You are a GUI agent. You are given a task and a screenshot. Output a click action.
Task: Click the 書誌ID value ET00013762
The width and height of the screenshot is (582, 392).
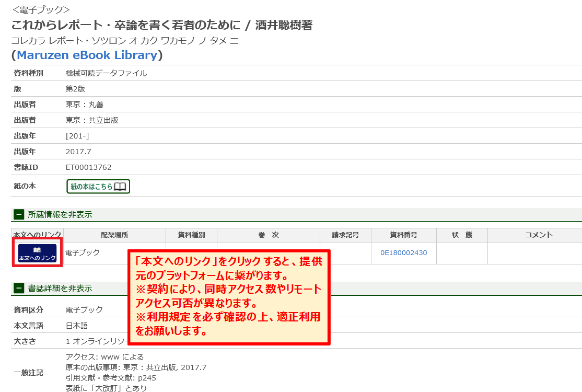(x=88, y=167)
